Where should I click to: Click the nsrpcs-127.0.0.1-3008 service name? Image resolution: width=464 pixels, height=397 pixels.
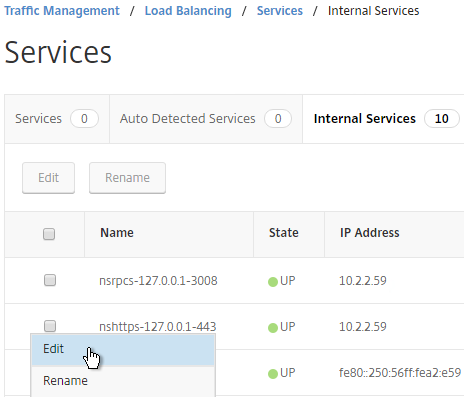tap(158, 281)
